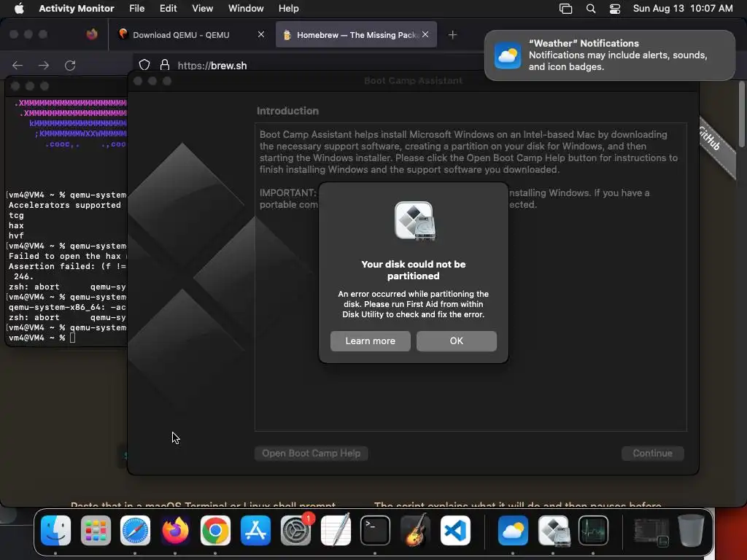Open the View menu
This screenshot has height=560, width=747.
tap(203, 8)
